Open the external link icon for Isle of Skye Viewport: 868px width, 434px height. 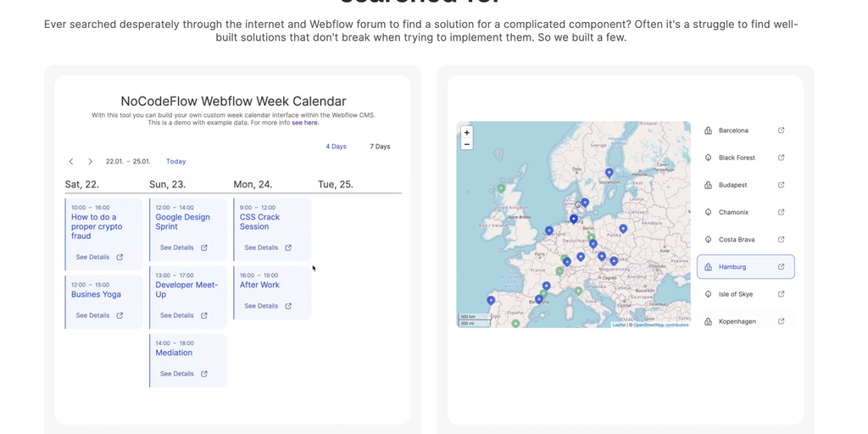tap(781, 294)
